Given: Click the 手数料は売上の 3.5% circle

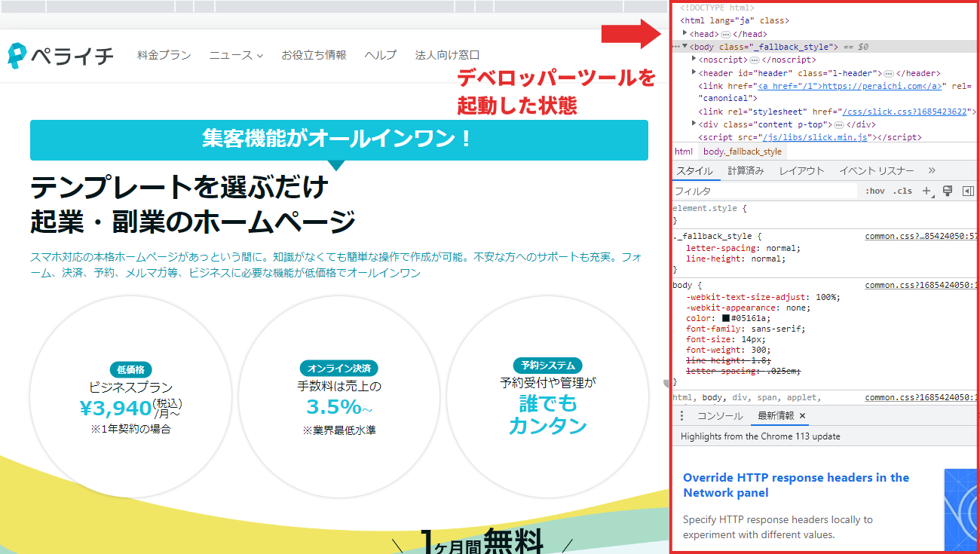Looking at the screenshot, I should (339, 396).
